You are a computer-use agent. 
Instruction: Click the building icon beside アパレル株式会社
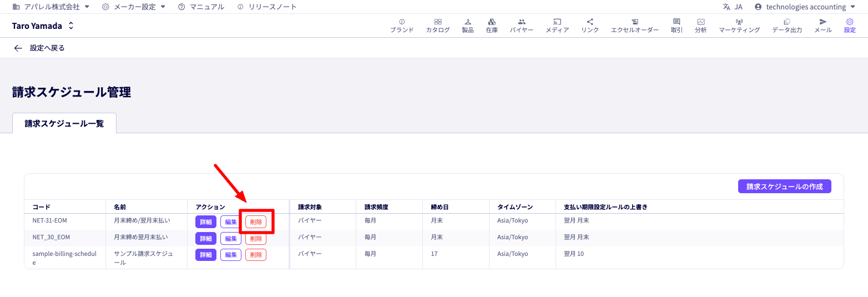[16, 7]
